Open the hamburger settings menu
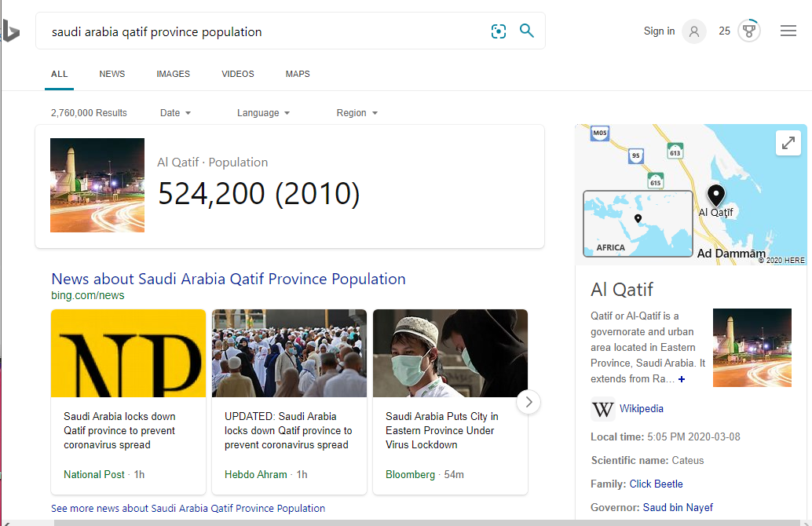This screenshot has height=526, width=812. pos(788,31)
